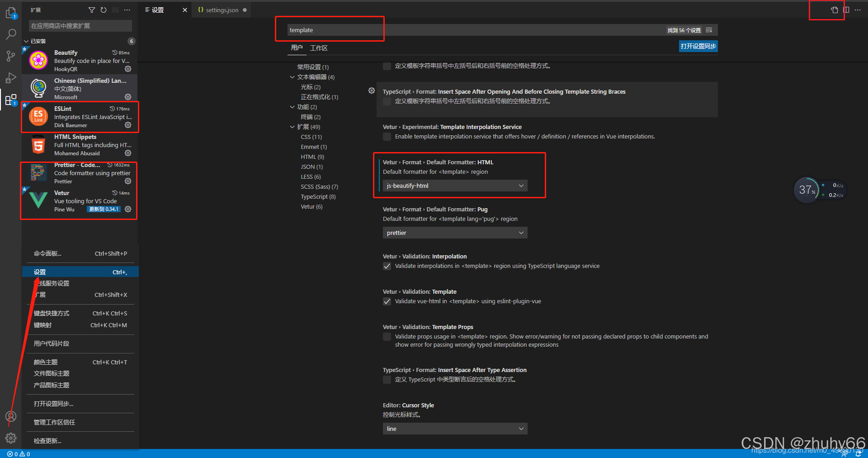Choose 产品图标主题 from the manage menu
The width and height of the screenshot is (868, 458).
[80, 385]
